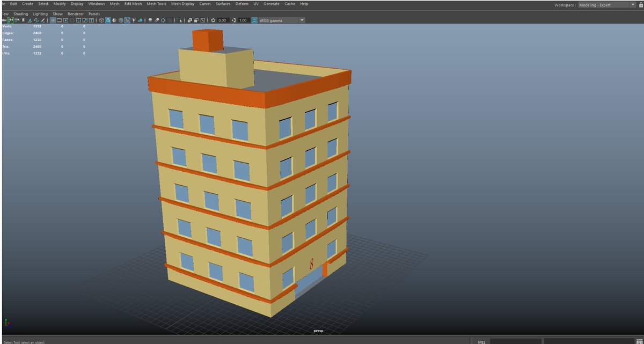Open the Mesh Tools menu
This screenshot has width=644, height=344.
[157, 4]
